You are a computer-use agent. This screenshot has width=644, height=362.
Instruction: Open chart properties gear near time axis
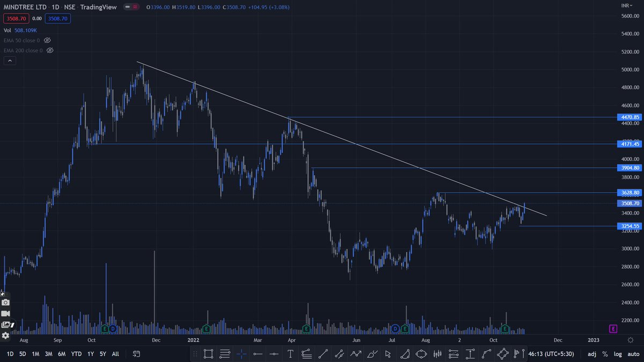(631, 340)
